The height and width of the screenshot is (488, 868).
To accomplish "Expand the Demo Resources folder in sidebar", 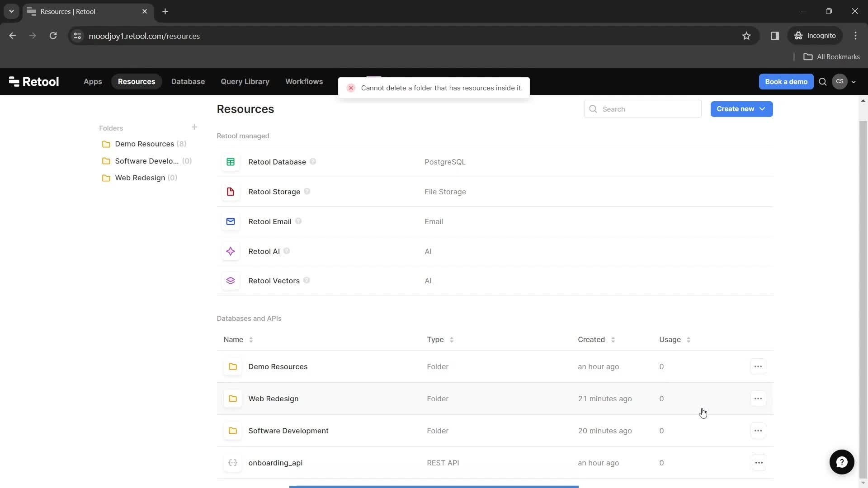I will click(144, 144).
